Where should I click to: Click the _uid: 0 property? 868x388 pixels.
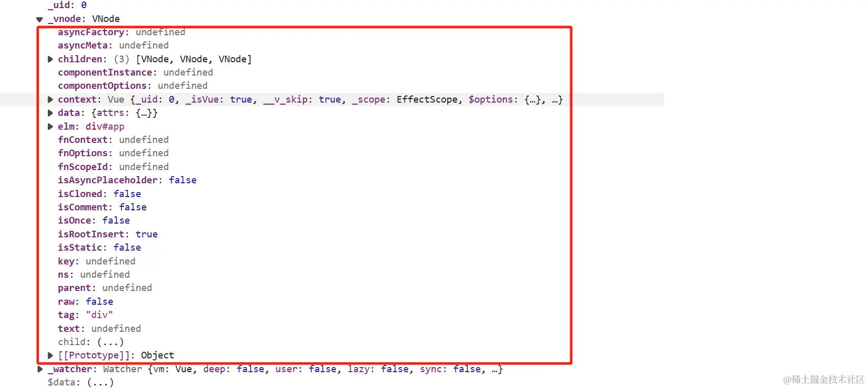(x=67, y=5)
